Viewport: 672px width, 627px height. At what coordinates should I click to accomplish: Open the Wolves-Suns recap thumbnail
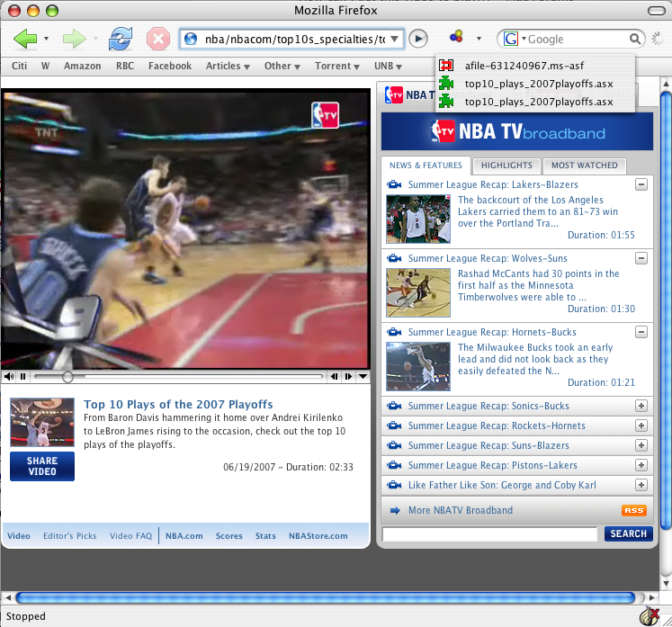[x=418, y=292]
